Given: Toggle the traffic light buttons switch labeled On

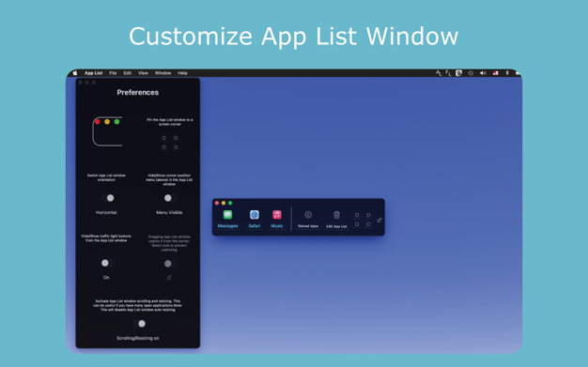Looking at the screenshot, I should point(108,263).
